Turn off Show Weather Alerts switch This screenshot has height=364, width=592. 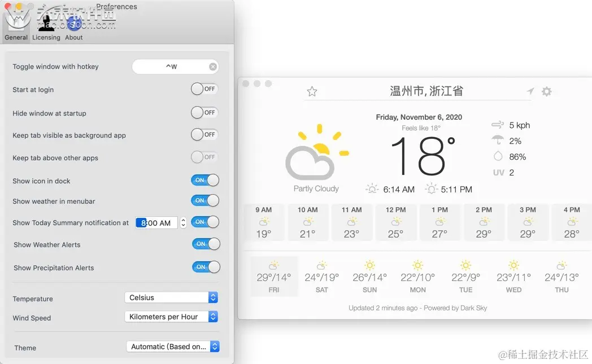(206, 244)
